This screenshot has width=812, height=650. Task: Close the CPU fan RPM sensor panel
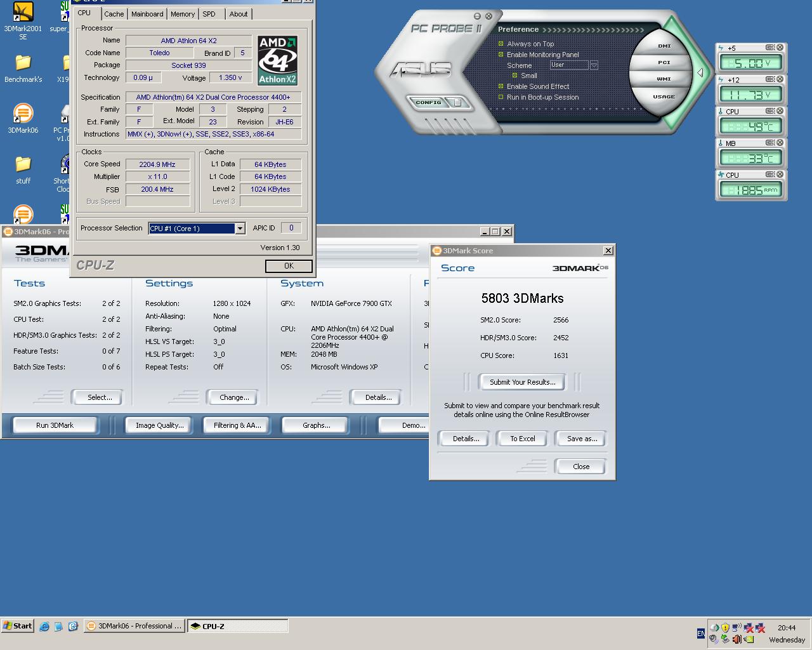(x=780, y=175)
